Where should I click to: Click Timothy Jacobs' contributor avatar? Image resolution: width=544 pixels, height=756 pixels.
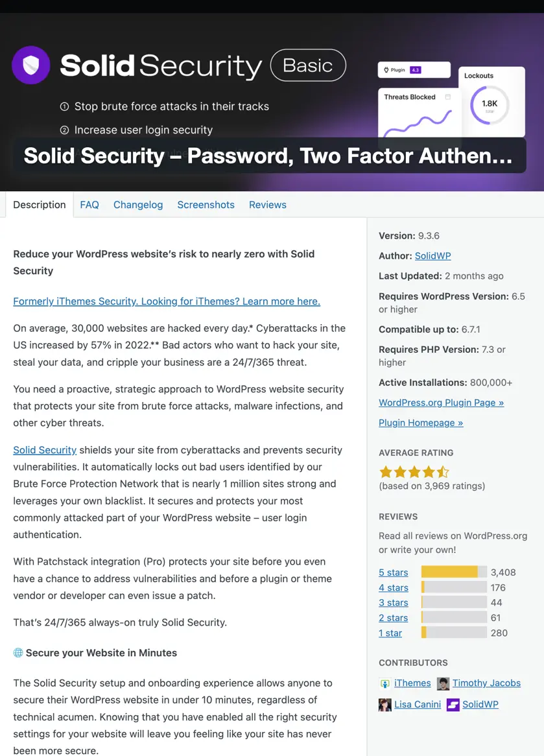tap(442, 683)
